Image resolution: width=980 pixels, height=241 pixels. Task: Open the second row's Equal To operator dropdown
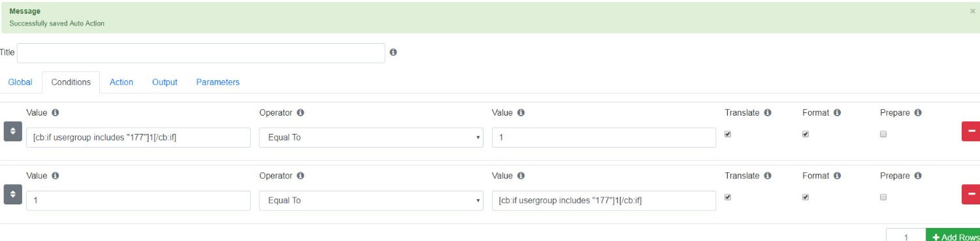tap(371, 201)
